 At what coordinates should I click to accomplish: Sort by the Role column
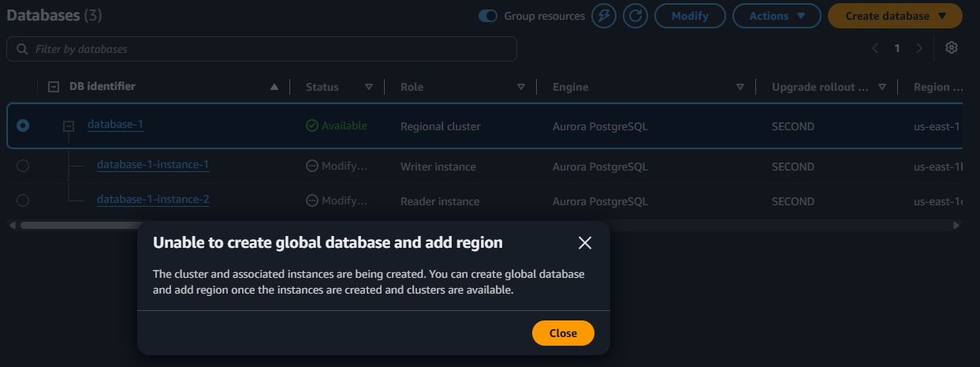coord(521,87)
